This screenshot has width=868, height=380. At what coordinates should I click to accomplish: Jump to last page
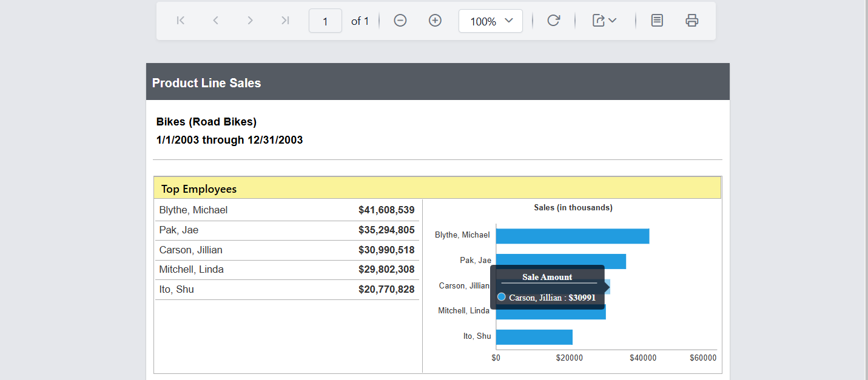click(285, 21)
